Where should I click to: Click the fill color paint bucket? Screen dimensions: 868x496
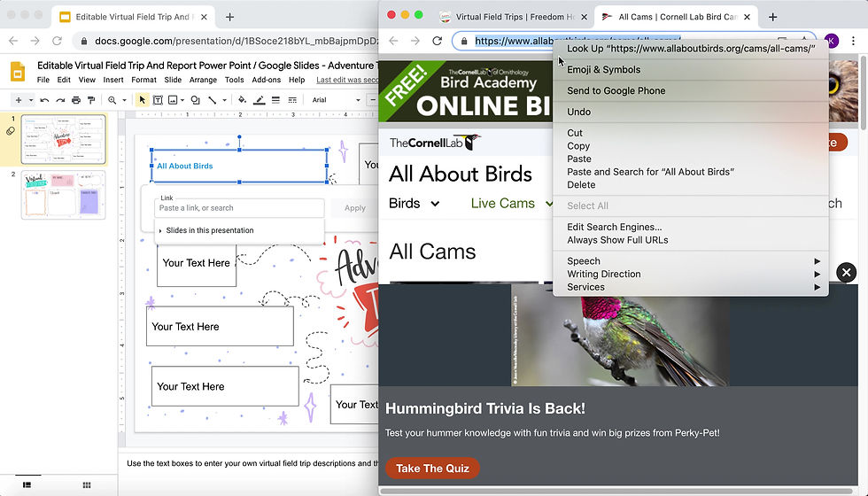pos(242,100)
